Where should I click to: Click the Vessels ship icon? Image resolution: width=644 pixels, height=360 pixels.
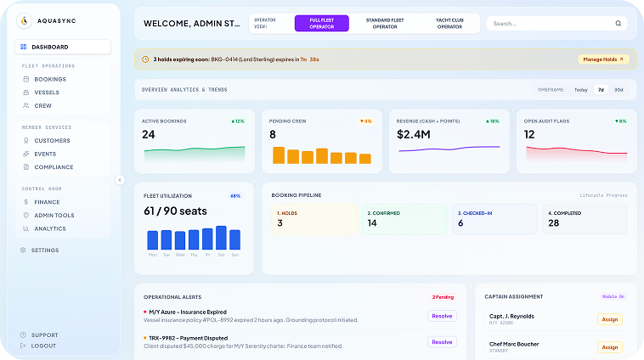[x=25, y=93]
